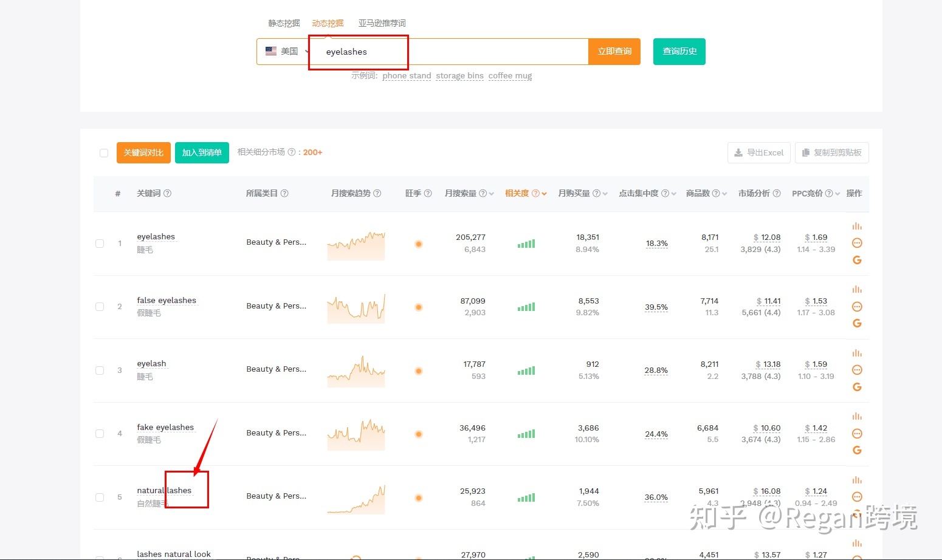Click the bar chart icon in fake eyelashes row
The width and height of the screenshot is (942, 560).
pos(857,416)
